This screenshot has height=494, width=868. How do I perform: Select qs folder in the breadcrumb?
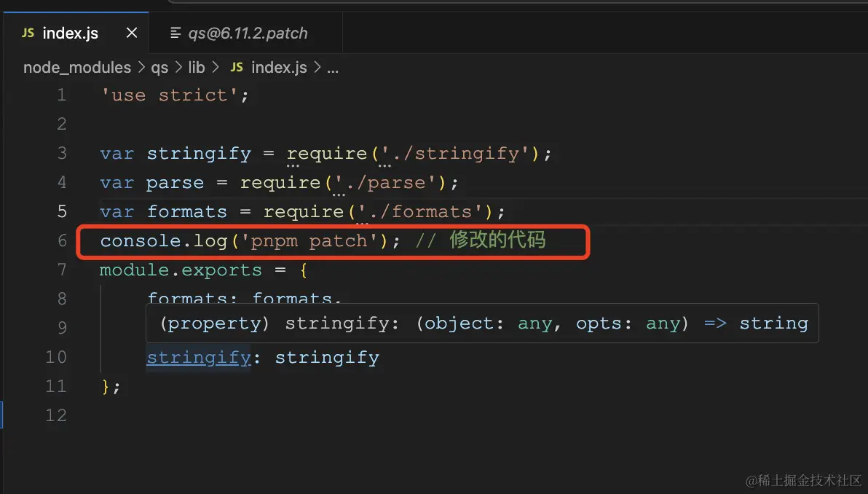(x=159, y=68)
